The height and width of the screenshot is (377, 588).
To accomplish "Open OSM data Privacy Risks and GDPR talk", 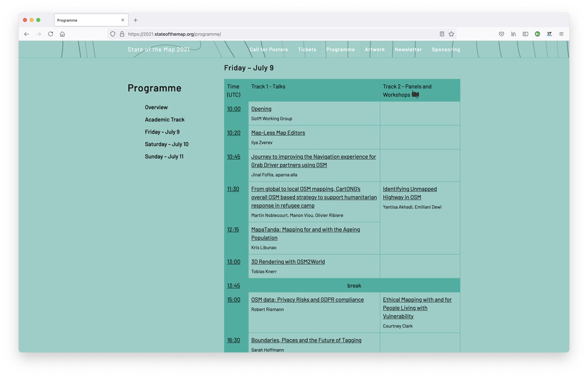I will 308,300.
